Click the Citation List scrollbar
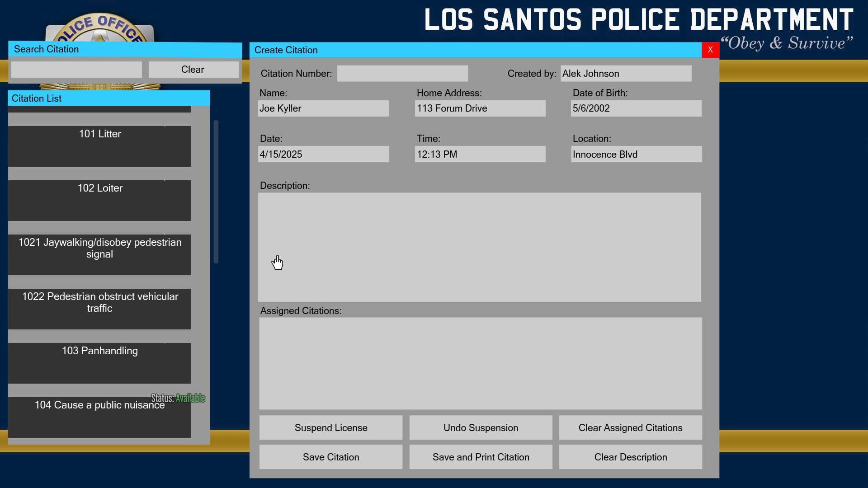This screenshot has width=868, height=488. pyautogui.click(x=216, y=192)
